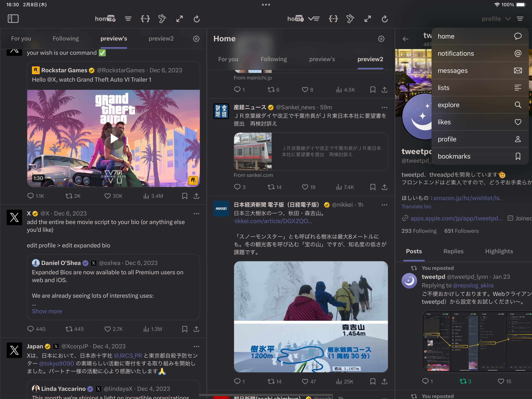
Task: Select explore in the dropdown menu
Action: [480, 105]
